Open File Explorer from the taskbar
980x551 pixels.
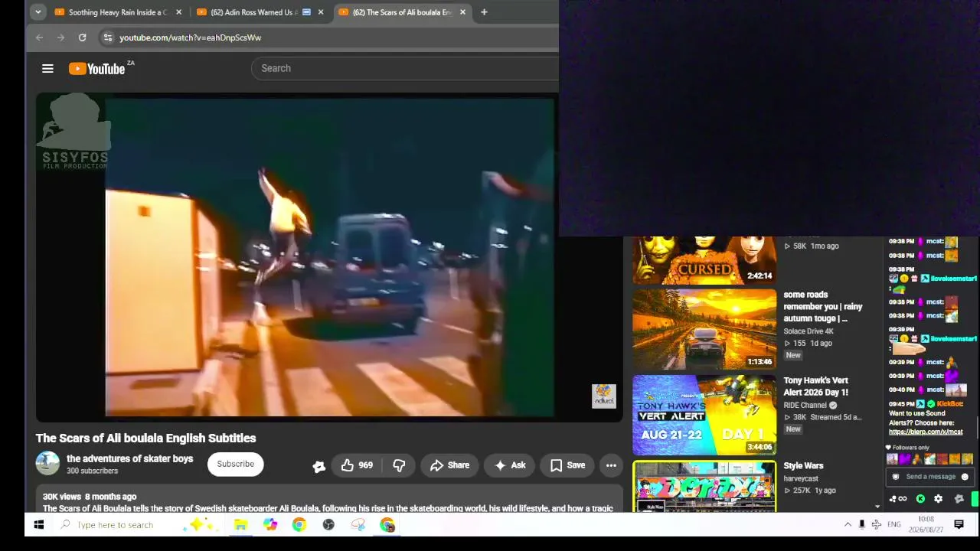[x=240, y=525]
